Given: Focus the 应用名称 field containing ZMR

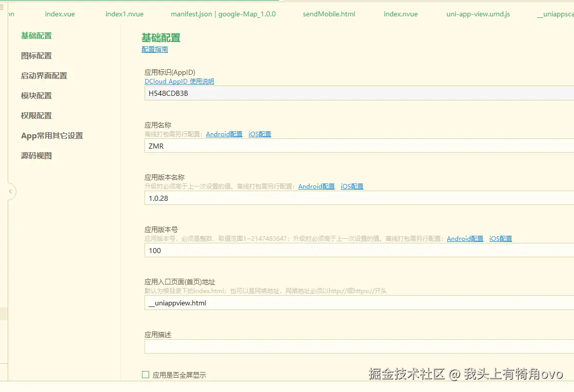Looking at the screenshot, I should (x=359, y=146).
